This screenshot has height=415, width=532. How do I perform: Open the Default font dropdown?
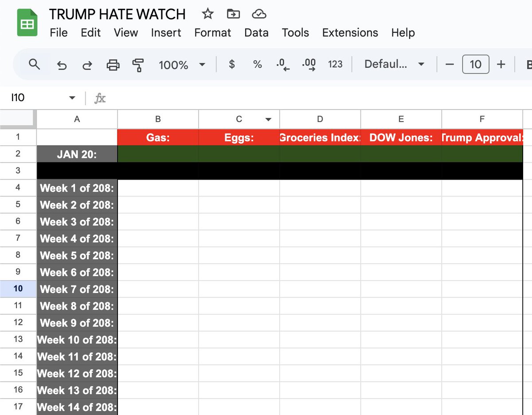(x=394, y=65)
